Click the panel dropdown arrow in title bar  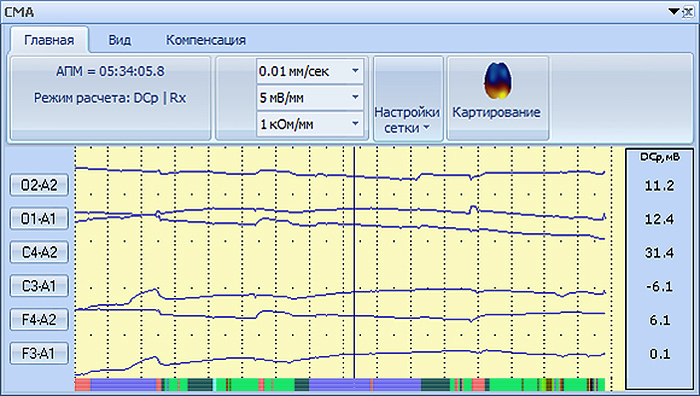coord(674,12)
